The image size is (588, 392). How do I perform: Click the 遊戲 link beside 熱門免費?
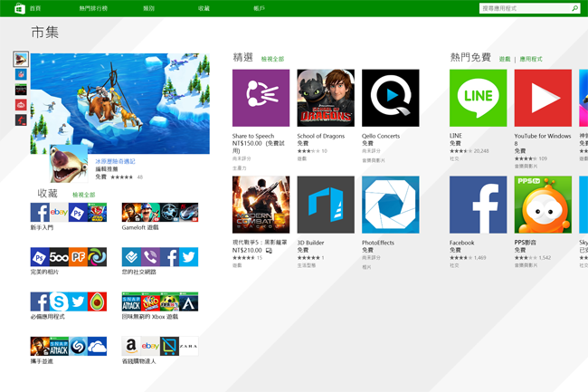[505, 59]
